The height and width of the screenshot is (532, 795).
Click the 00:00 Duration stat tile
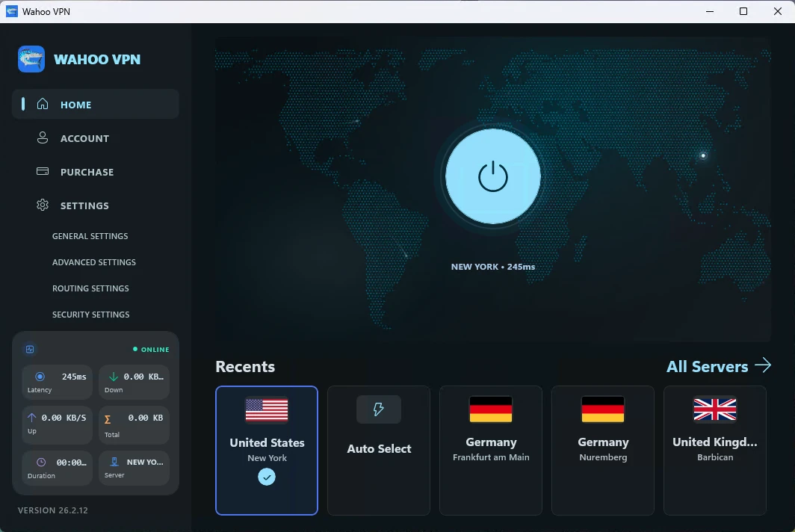[57, 468]
